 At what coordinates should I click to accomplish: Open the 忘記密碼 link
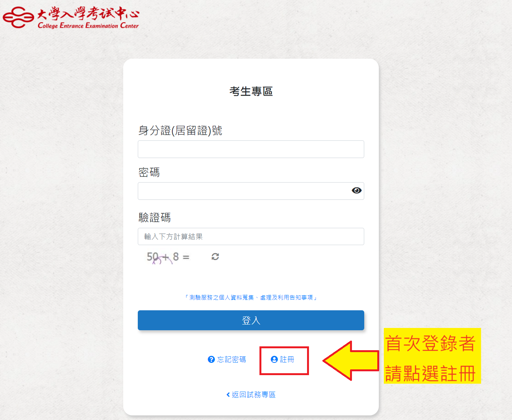pos(231,359)
